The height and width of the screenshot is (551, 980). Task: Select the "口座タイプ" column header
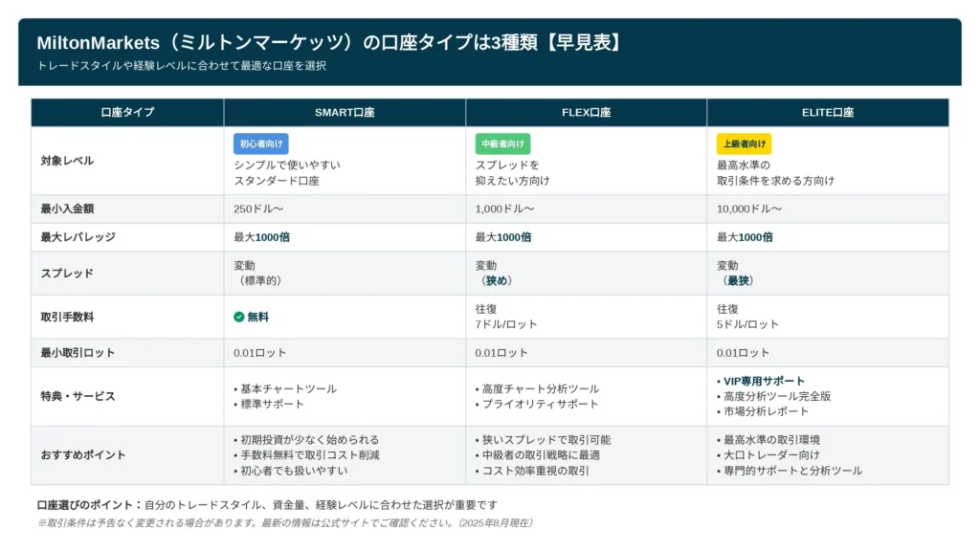(x=127, y=113)
